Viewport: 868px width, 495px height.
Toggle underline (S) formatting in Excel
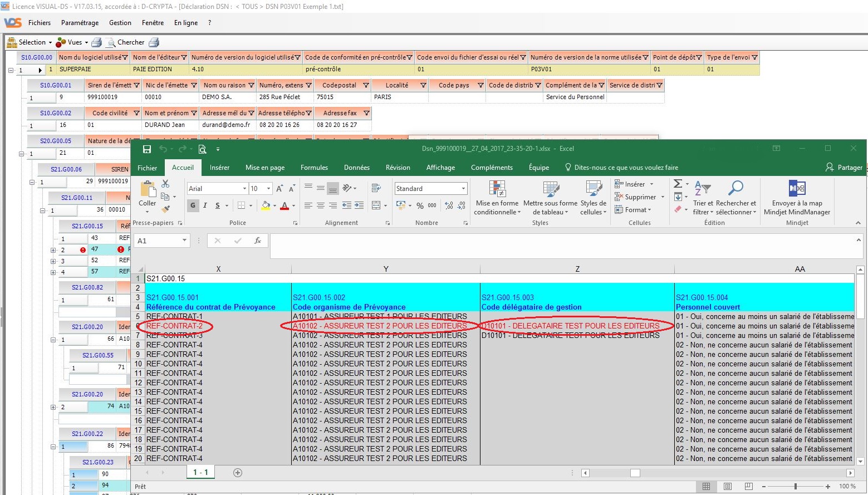[218, 205]
